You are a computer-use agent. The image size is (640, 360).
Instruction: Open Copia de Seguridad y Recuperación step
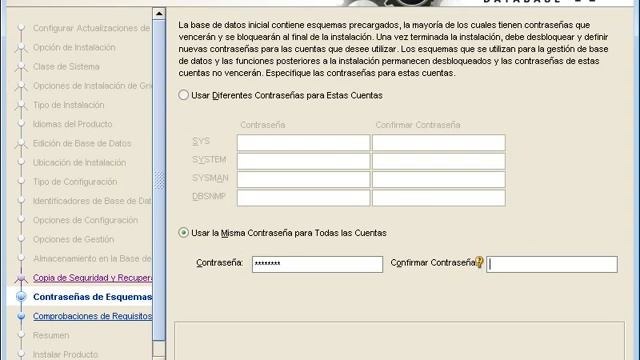(92, 278)
